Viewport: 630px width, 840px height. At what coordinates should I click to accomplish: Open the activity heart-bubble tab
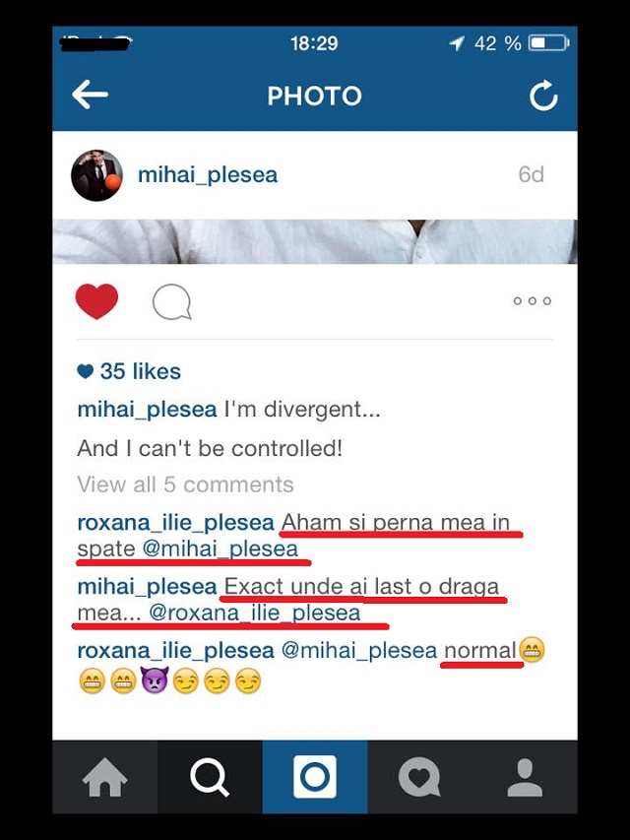pos(419,777)
